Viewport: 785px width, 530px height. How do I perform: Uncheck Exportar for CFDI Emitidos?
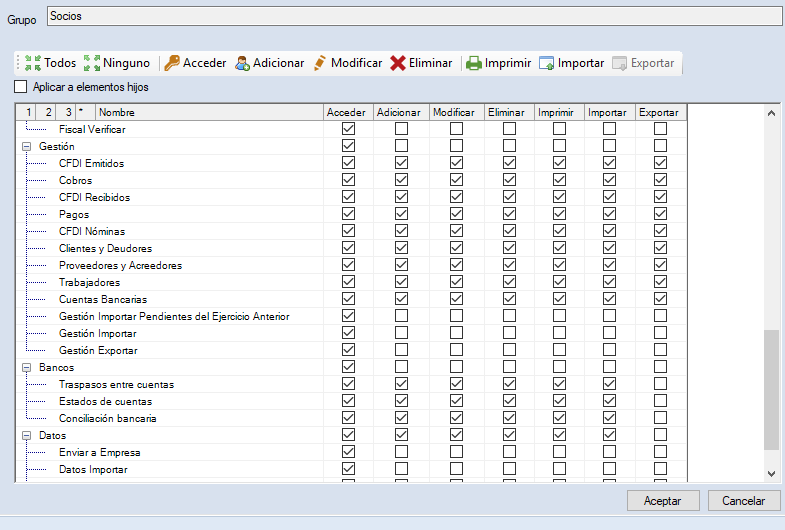660,163
